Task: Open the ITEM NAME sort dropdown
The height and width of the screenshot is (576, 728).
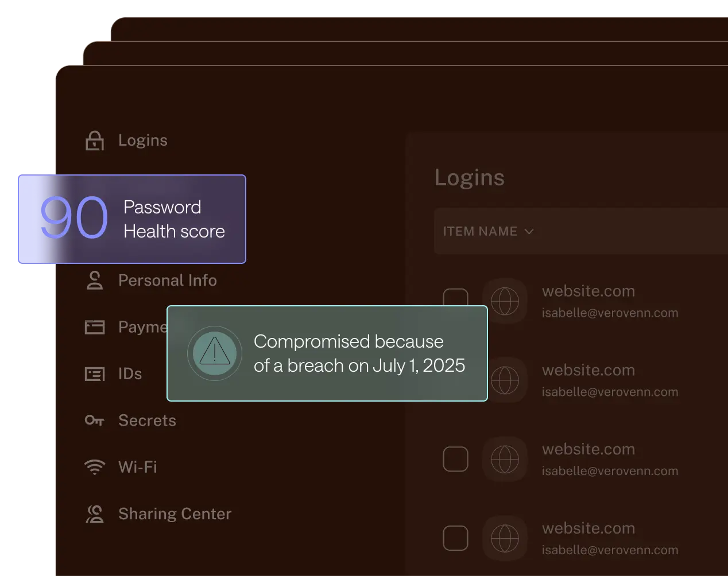Action: pyautogui.click(x=489, y=231)
